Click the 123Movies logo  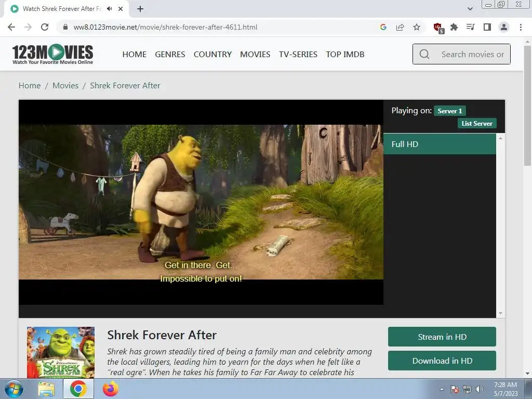coord(52,54)
